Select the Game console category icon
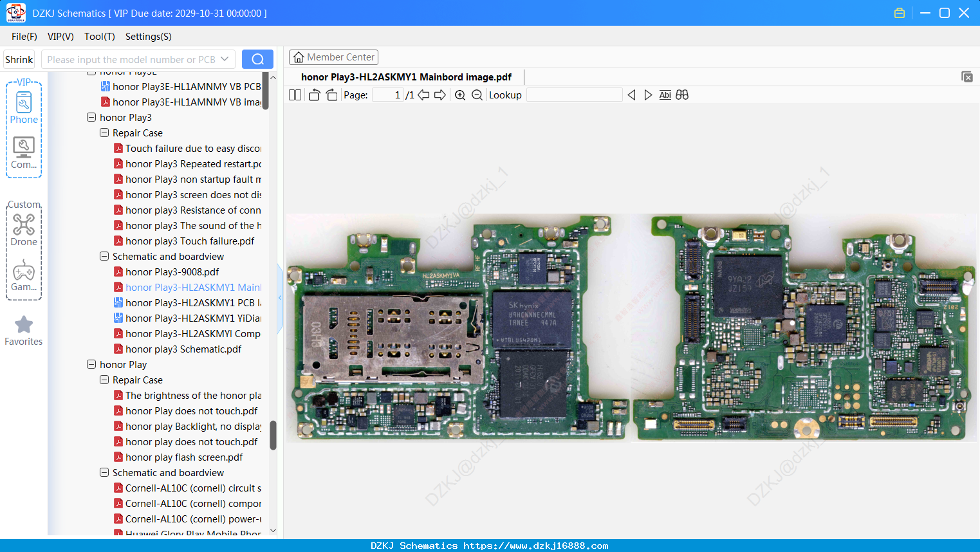 24,275
